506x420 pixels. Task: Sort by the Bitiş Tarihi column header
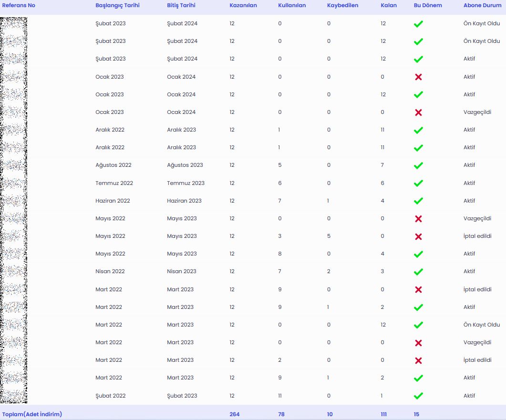(x=181, y=6)
